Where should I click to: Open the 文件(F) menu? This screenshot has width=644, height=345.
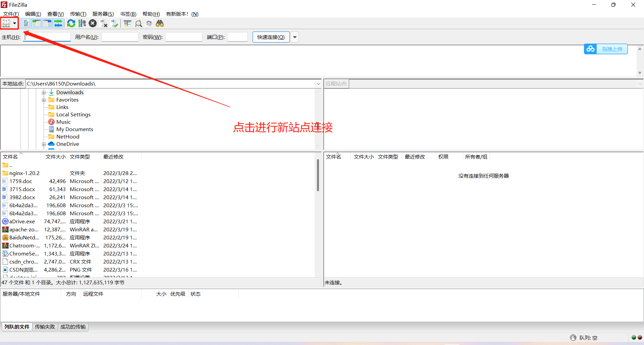11,14
